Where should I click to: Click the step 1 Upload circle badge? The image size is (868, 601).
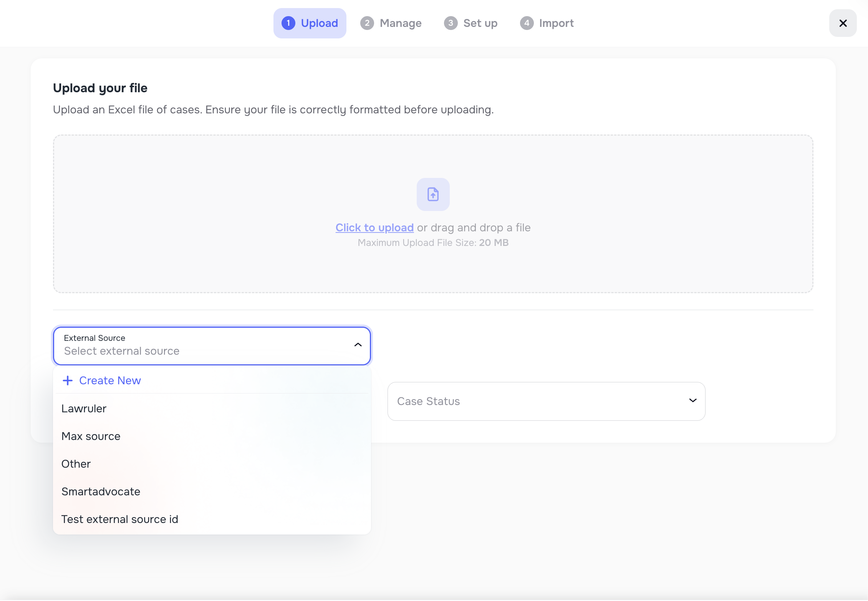pyautogui.click(x=288, y=23)
